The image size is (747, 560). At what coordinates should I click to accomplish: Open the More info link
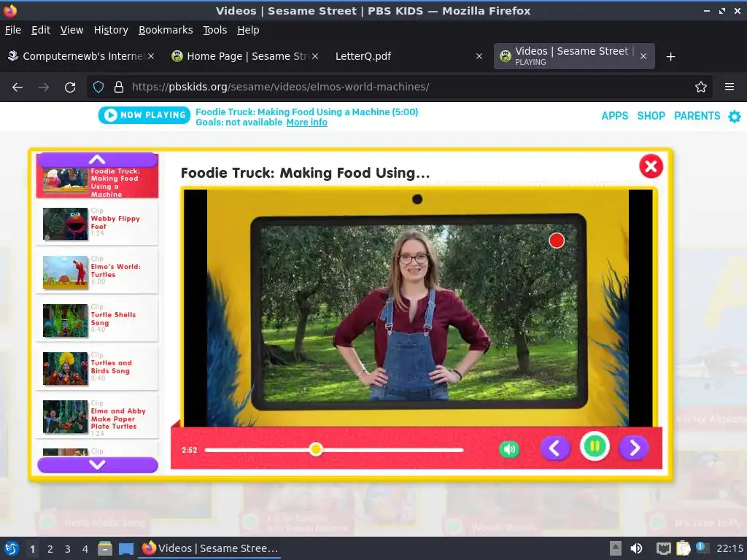point(307,122)
